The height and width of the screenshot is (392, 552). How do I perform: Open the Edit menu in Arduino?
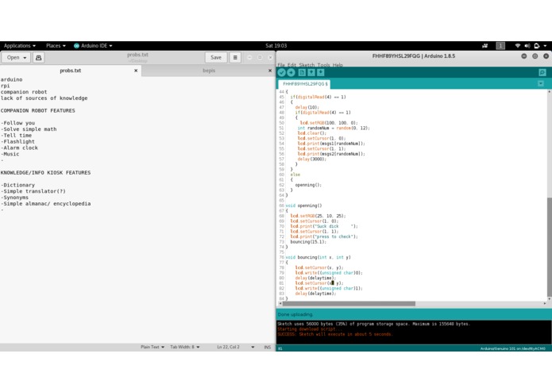[x=291, y=65]
